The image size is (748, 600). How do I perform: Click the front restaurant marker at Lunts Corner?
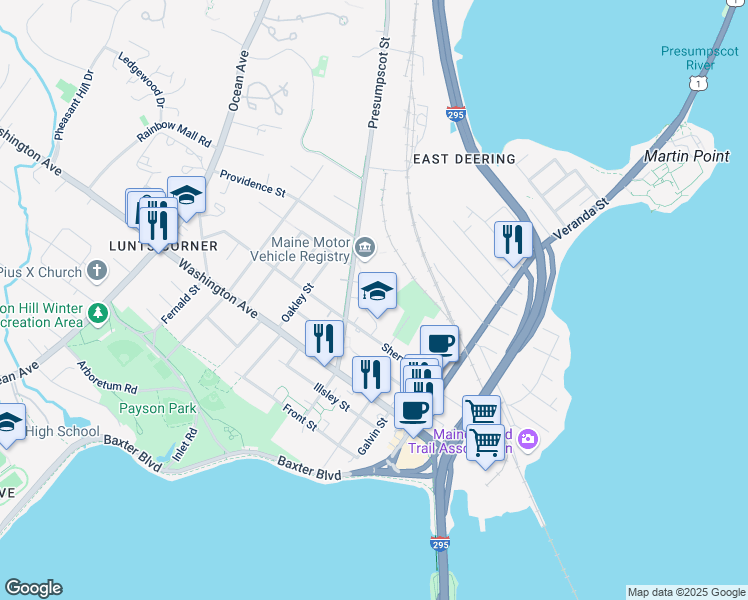158,225
